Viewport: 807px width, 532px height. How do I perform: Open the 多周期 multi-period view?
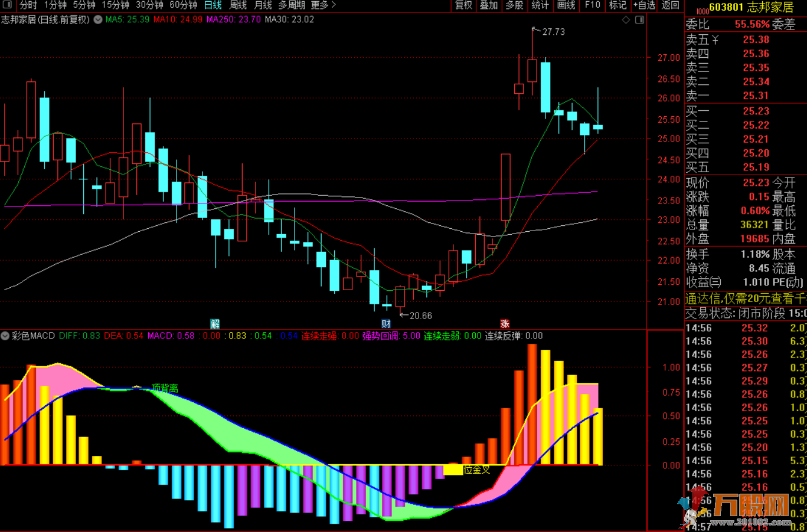tap(292, 5)
